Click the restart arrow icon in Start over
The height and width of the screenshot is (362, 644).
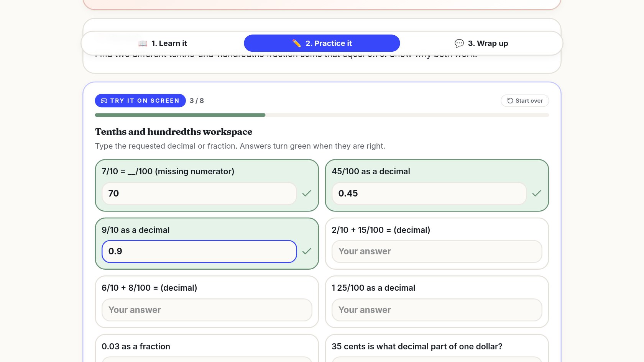(x=510, y=101)
